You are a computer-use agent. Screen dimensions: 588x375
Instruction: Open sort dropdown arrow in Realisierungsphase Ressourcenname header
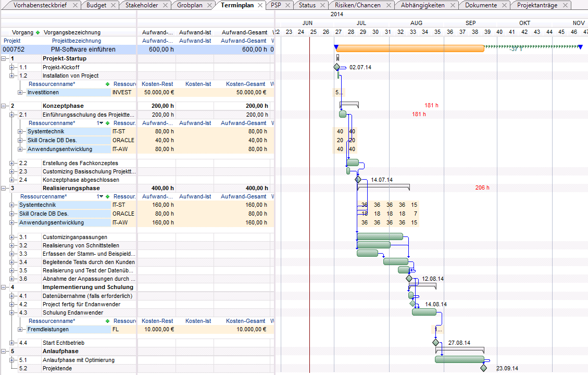coord(102,196)
